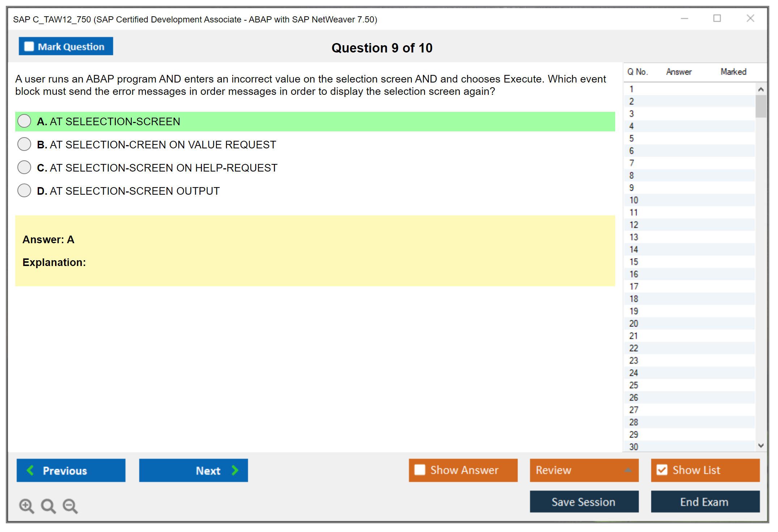Select question 10 in the list
This screenshot has height=532, width=778.
click(x=634, y=200)
